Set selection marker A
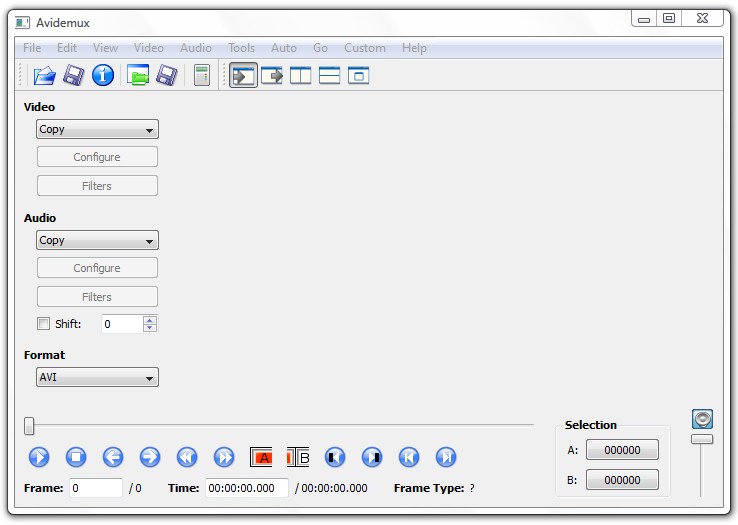The image size is (738, 525). [x=261, y=457]
